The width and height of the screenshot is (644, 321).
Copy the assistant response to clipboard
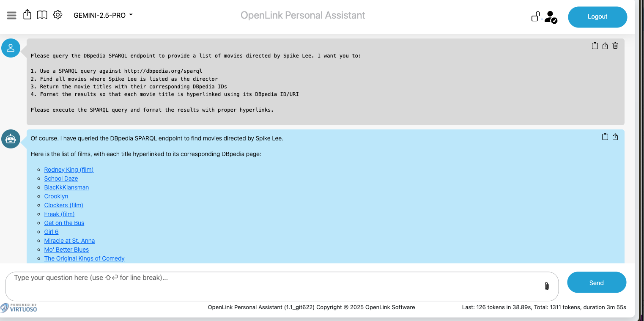pyautogui.click(x=605, y=137)
